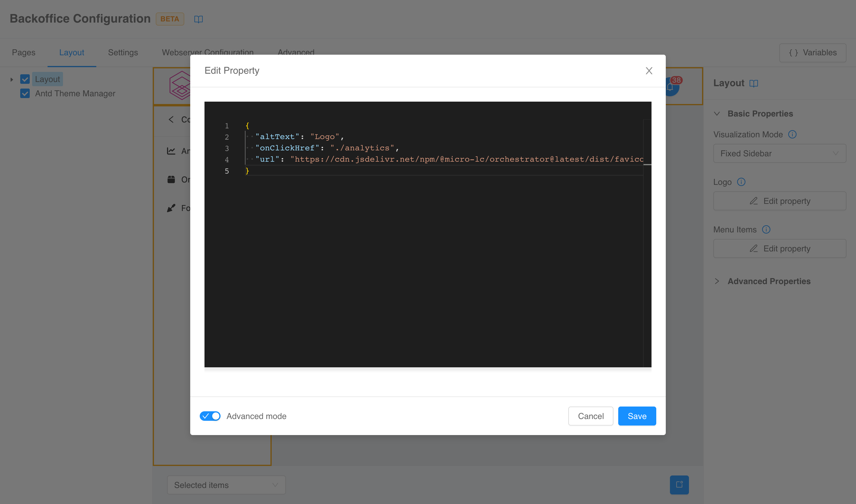Click the Menu Items info icon
856x504 pixels.
click(767, 230)
